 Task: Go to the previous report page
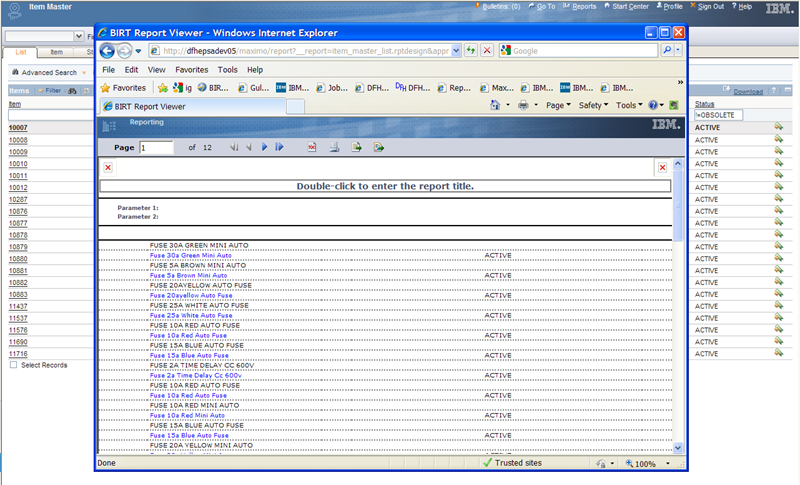click(249, 147)
